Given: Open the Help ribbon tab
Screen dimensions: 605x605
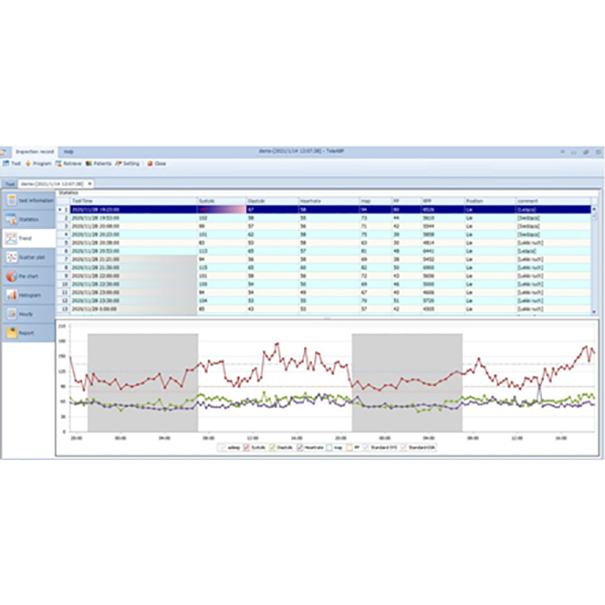Looking at the screenshot, I should click(69, 152).
